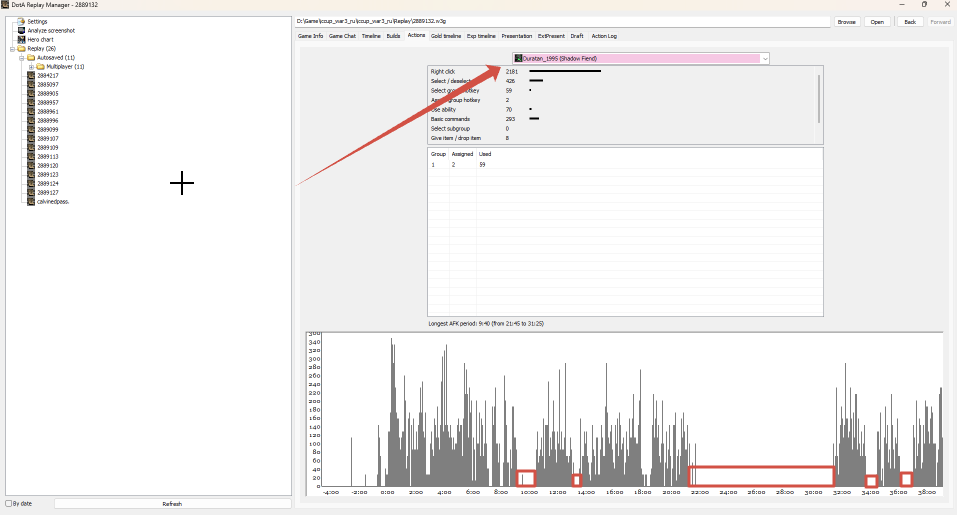Click the replay file path field
The height and width of the screenshot is (515, 957).
(x=563, y=21)
